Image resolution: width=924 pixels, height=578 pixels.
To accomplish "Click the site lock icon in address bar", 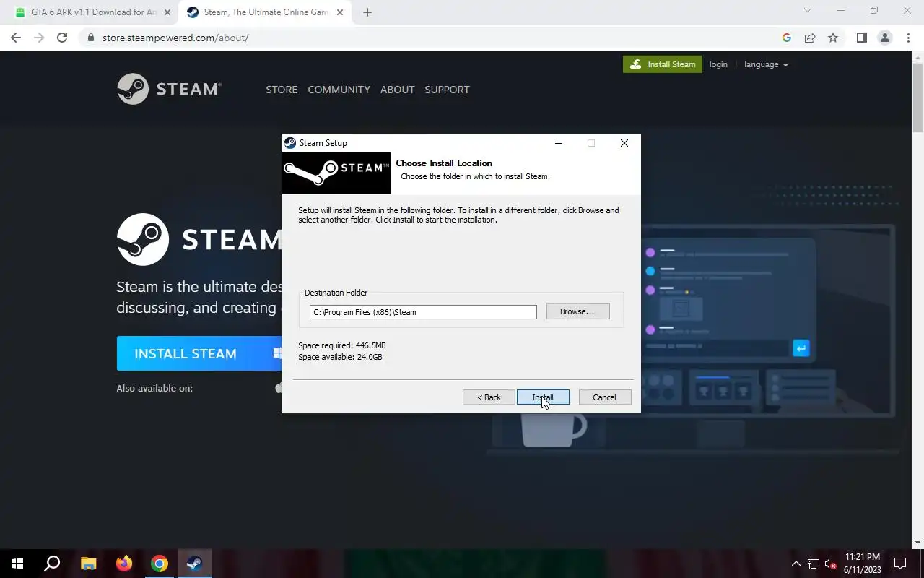I will [x=91, y=38].
